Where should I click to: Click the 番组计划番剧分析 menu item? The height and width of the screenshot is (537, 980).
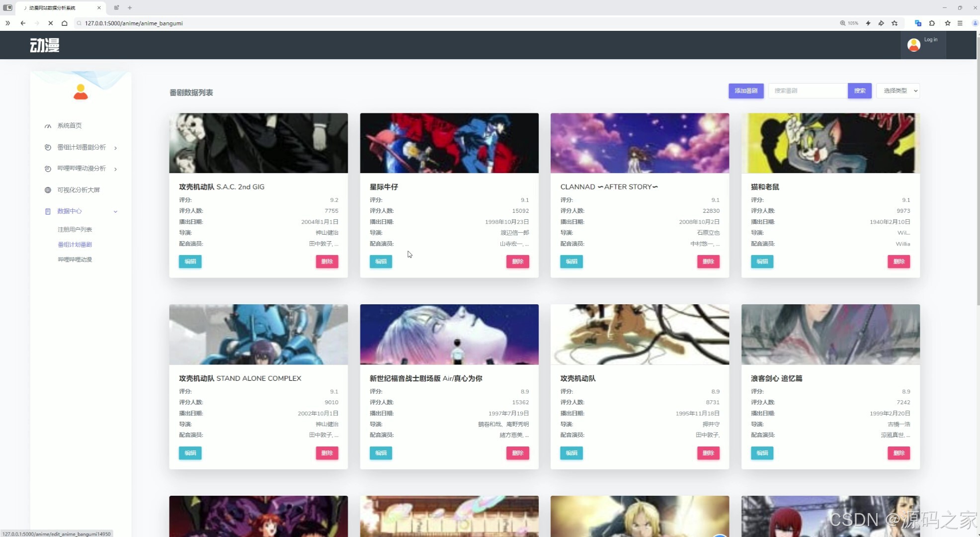click(x=82, y=147)
